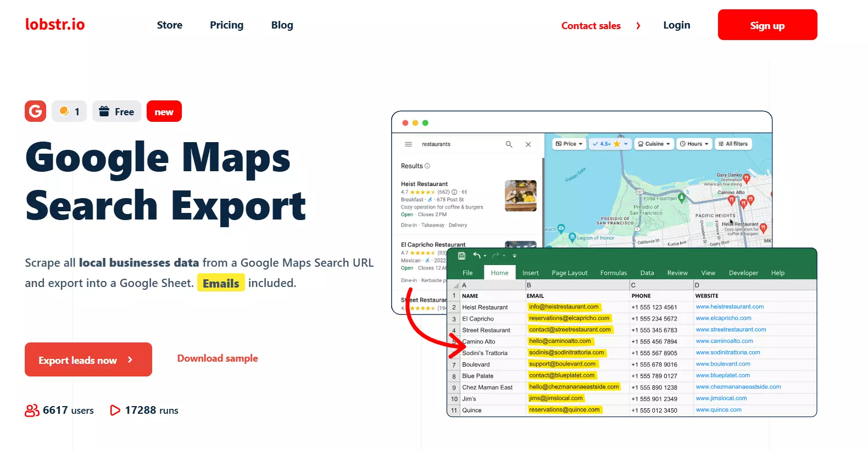Click the magnifier search icon in maps
868x450 pixels.
pyautogui.click(x=509, y=144)
